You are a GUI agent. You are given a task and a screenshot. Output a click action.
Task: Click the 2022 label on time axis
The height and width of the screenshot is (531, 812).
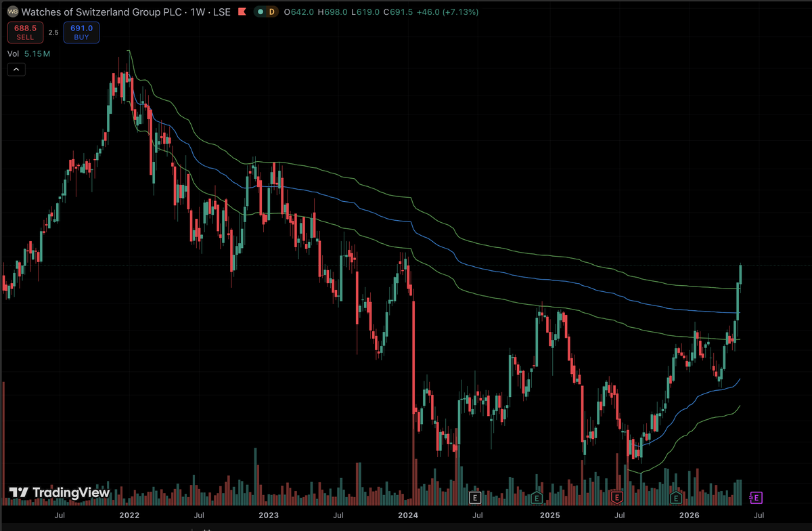tap(129, 515)
